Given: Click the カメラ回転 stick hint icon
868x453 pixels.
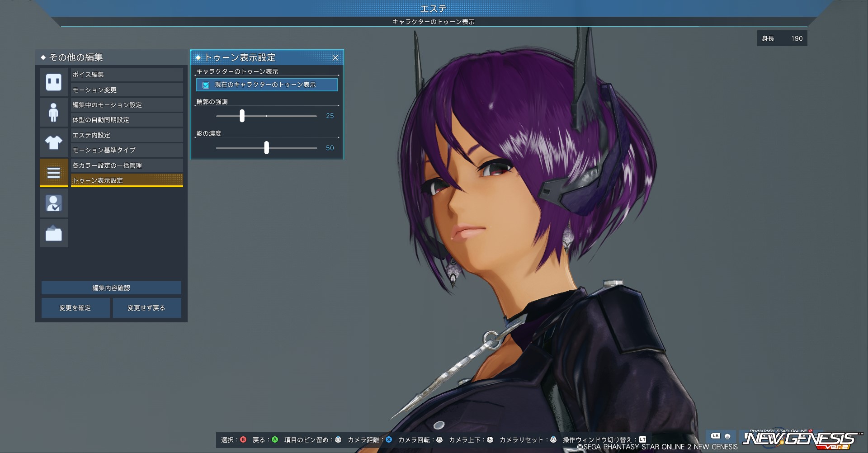Looking at the screenshot, I should pos(439,439).
